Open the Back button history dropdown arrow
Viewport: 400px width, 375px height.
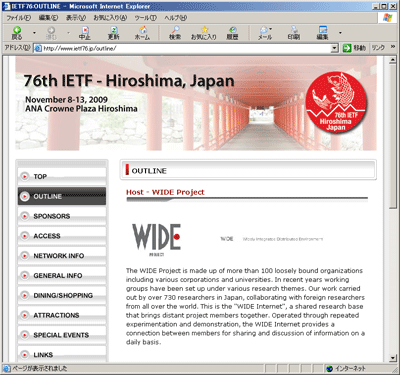coord(34,33)
